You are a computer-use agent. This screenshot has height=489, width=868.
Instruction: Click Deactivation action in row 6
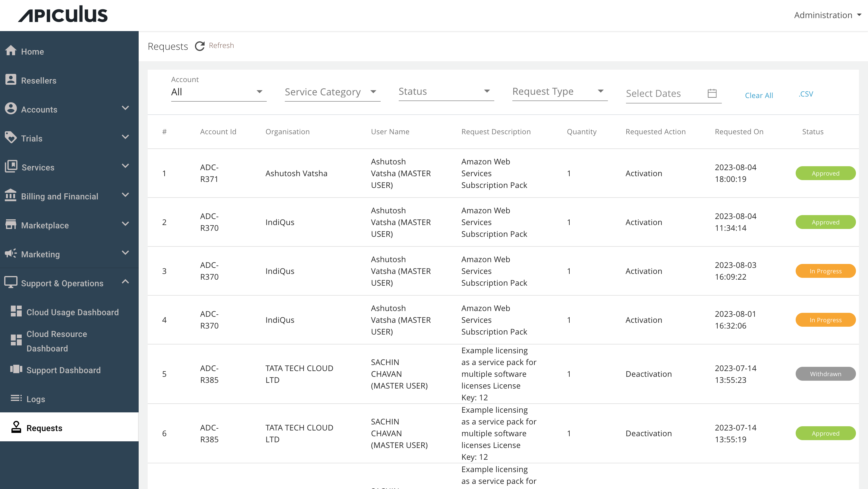649,433
